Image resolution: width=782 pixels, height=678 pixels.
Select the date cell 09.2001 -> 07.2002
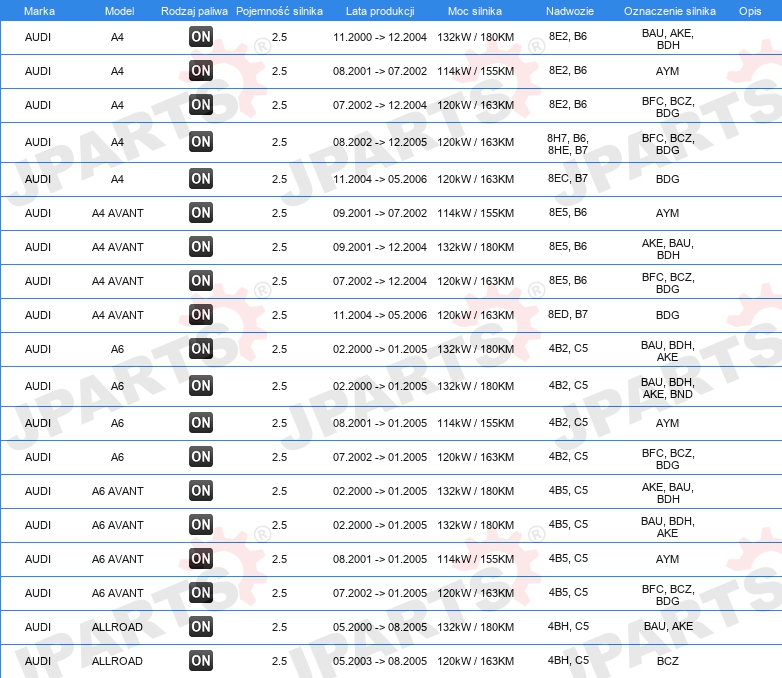(x=380, y=213)
